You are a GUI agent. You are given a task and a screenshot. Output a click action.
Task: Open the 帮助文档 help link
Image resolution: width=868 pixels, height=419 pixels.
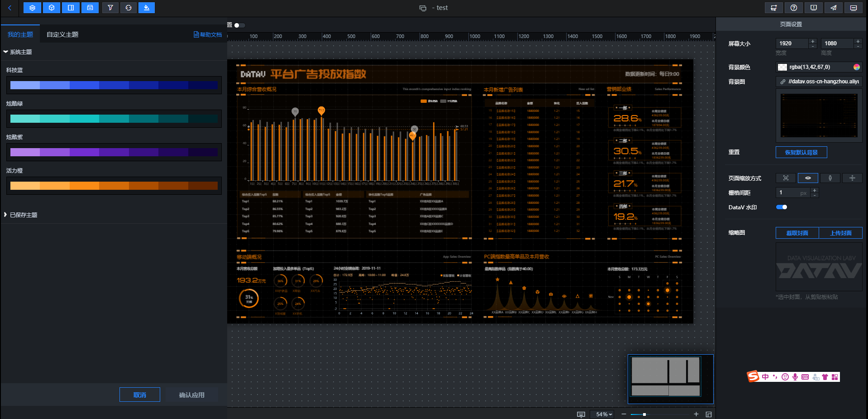208,34
